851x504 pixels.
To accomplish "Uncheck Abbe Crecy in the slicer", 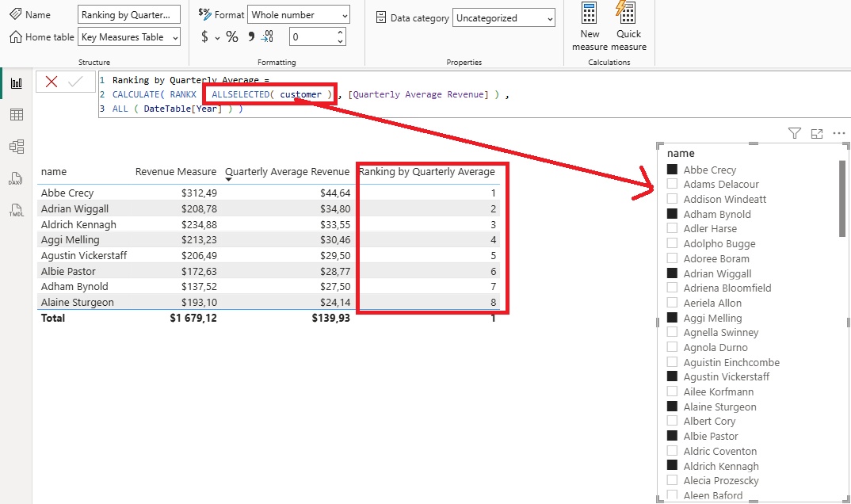I will (673, 170).
